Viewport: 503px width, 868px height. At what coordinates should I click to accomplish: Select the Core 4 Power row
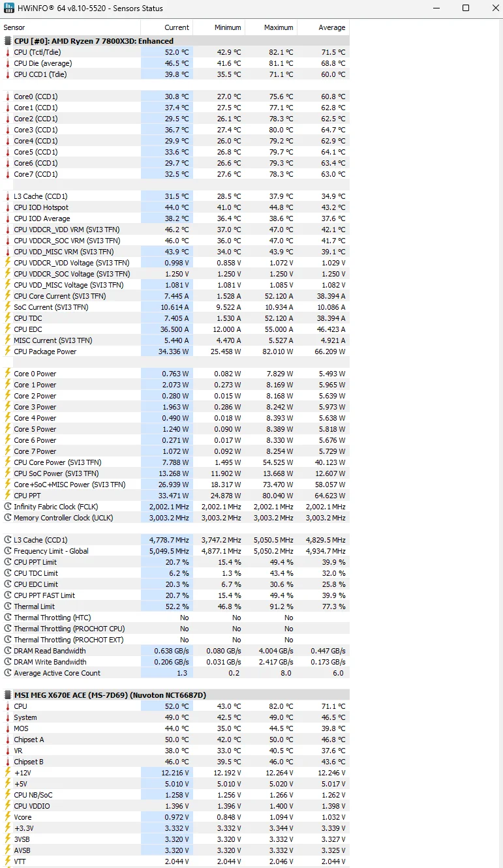point(175,418)
